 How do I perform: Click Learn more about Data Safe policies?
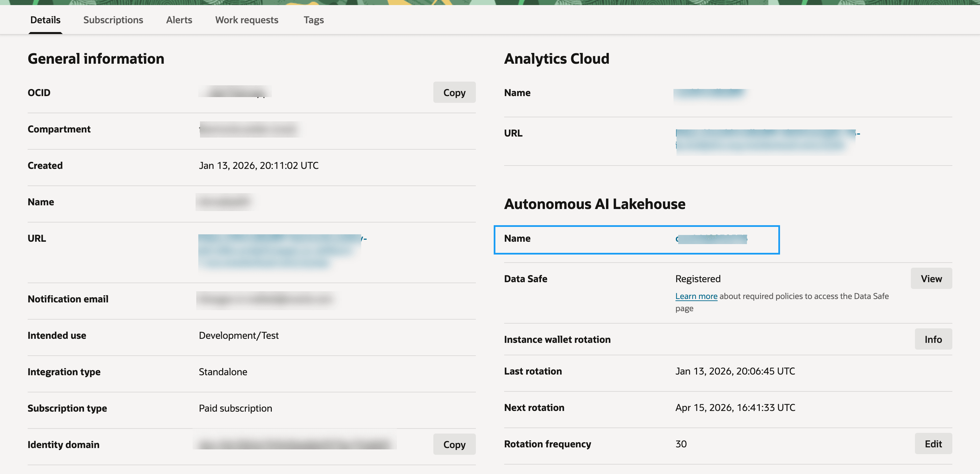[696, 296]
